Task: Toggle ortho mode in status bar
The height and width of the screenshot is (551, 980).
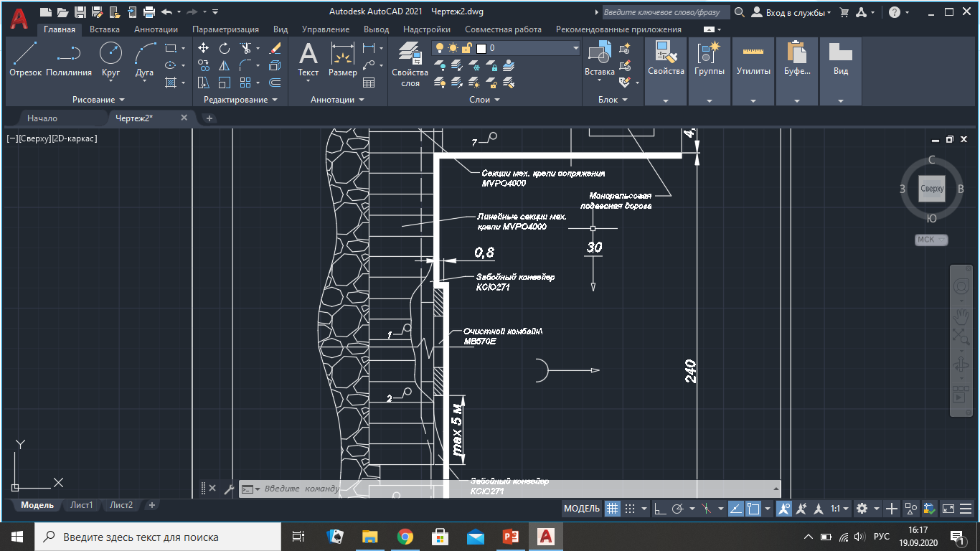Action: [x=660, y=509]
